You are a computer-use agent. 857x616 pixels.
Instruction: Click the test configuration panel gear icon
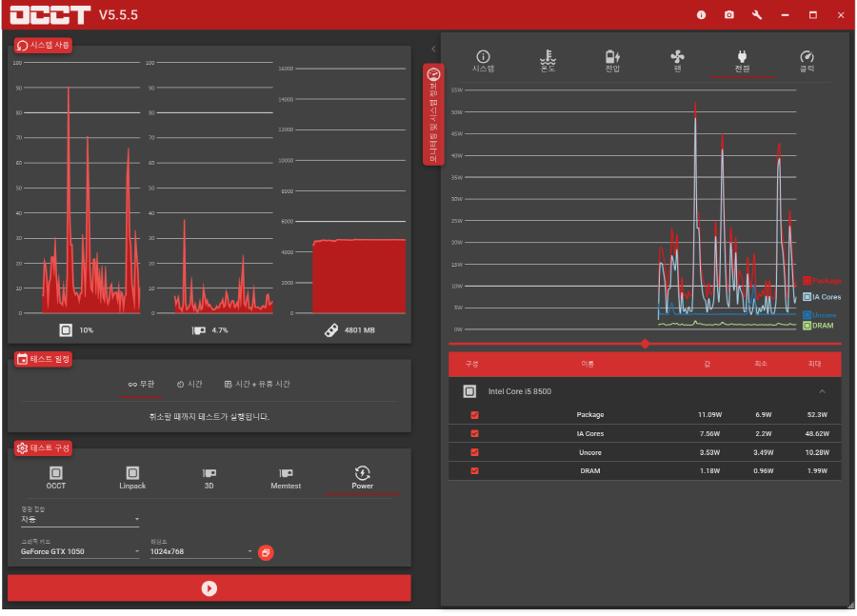tap(23, 448)
